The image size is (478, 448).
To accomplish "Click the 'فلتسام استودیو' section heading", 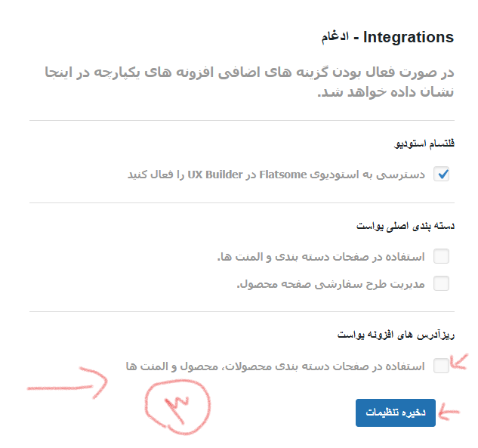I will (x=424, y=143).
